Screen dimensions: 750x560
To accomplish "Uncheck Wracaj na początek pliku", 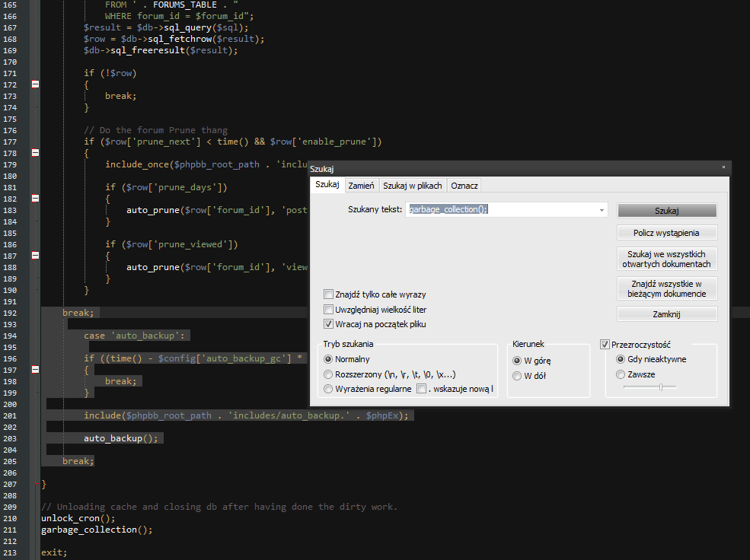I will pyautogui.click(x=328, y=324).
